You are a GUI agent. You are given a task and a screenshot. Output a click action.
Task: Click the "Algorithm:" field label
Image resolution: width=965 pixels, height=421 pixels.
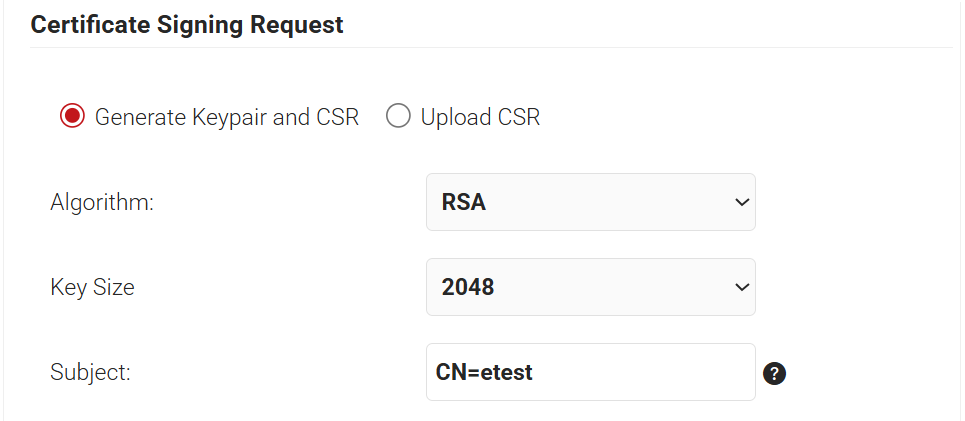click(102, 202)
